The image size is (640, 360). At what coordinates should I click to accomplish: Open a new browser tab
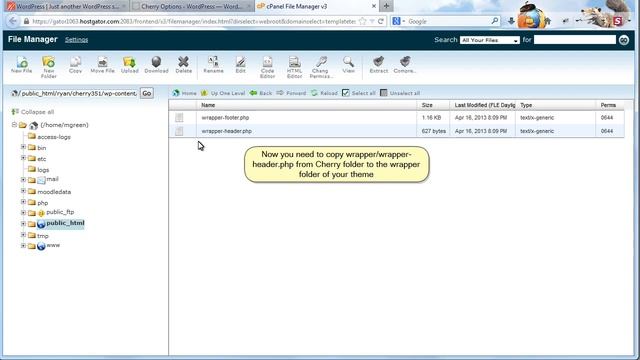coord(387,6)
